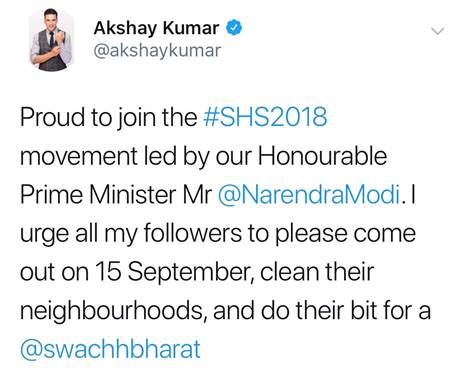Open Akshay Kumar's profile picture

coord(51,40)
